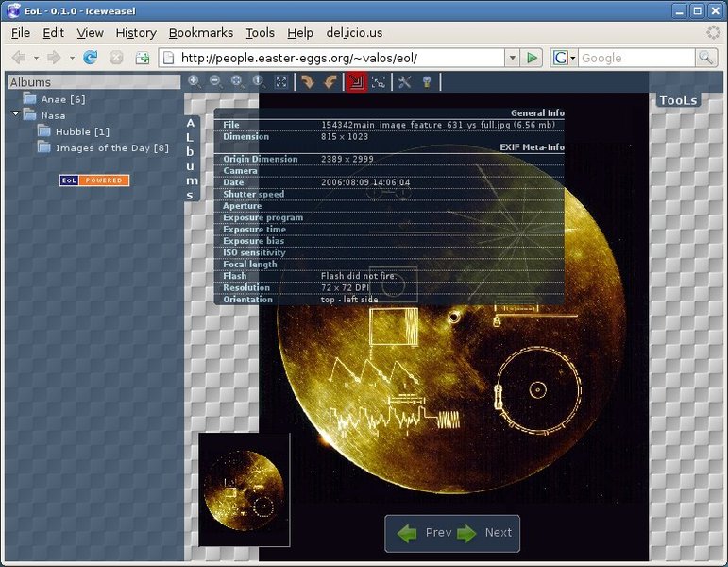Go to previous image with Prev

point(425,533)
